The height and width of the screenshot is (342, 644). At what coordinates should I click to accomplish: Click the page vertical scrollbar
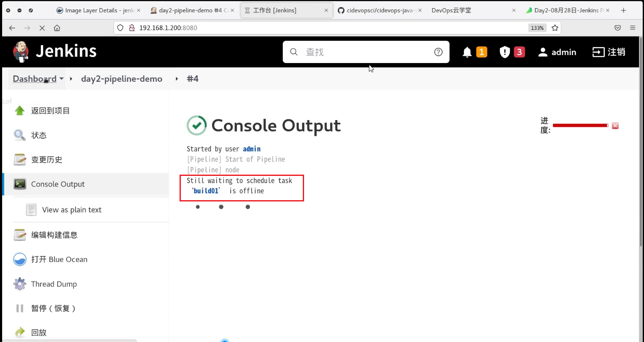pyautogui.click(x=641, y=143)
